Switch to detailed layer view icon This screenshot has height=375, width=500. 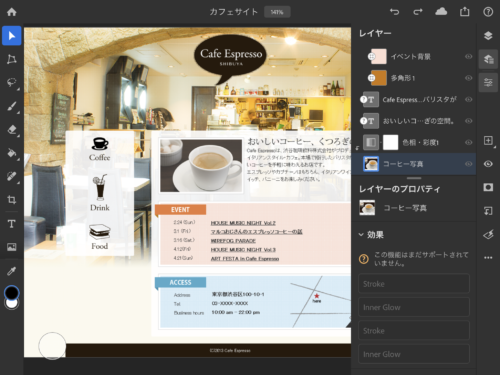pos(488,59)
